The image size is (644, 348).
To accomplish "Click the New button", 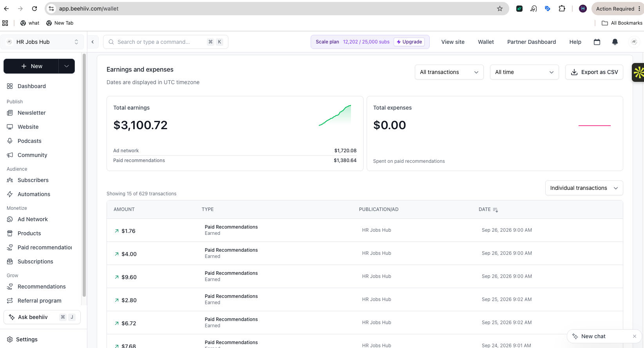I will pyautogui.click(x=31, y=66).
